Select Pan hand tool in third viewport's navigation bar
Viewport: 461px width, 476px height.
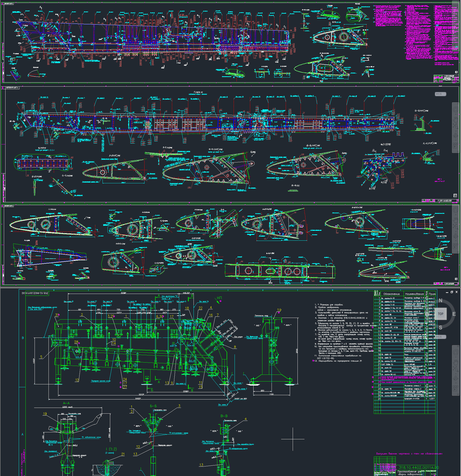pos(456,220)
